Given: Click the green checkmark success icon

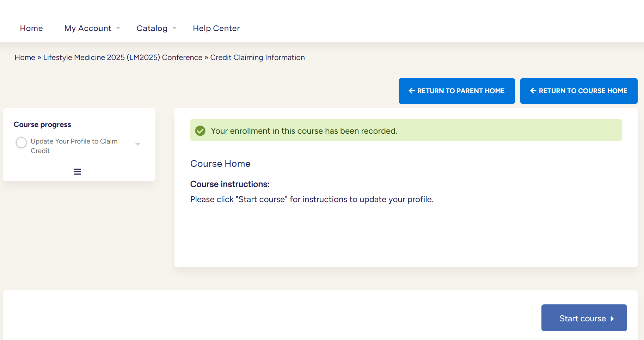Looking at the screenshot, I should (x=200, y=131).
